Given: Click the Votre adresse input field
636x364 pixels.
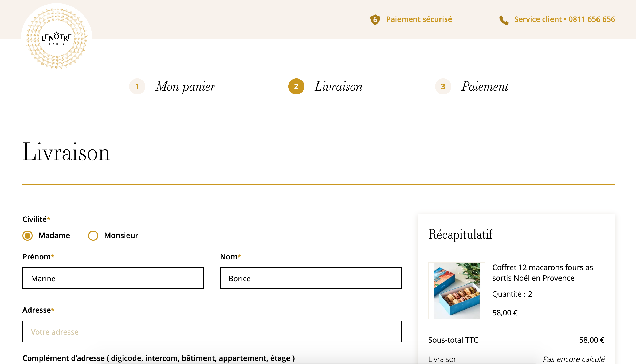Looking at the screenshot, I should point(212,331).
